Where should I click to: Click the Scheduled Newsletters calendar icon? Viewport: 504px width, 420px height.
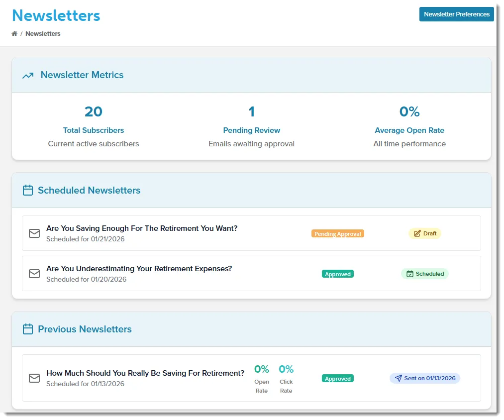click(28, 190)
